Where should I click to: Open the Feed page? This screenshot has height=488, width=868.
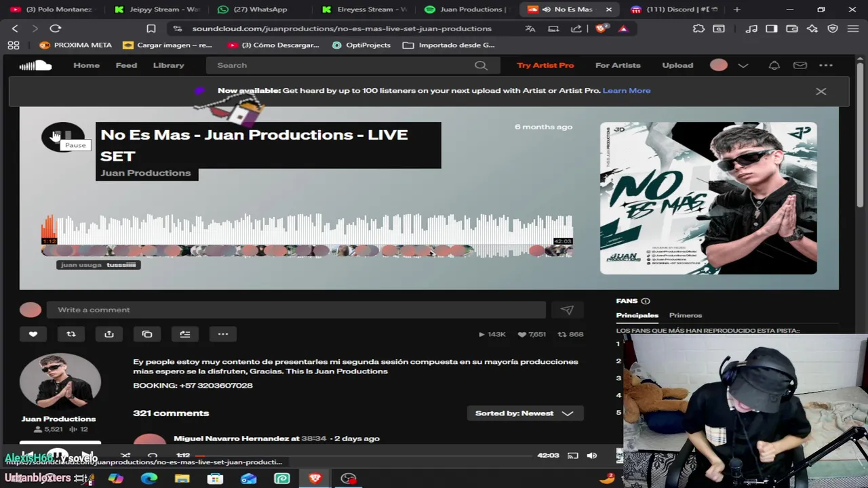click(x=126, y=65)
